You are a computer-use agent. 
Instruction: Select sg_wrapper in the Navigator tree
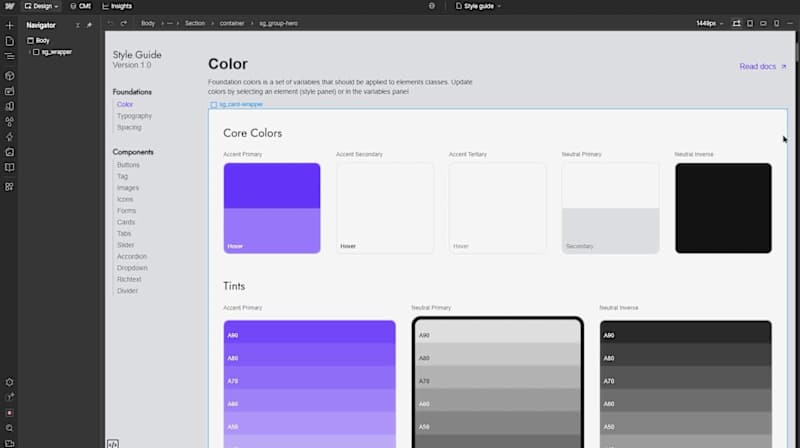52,52
